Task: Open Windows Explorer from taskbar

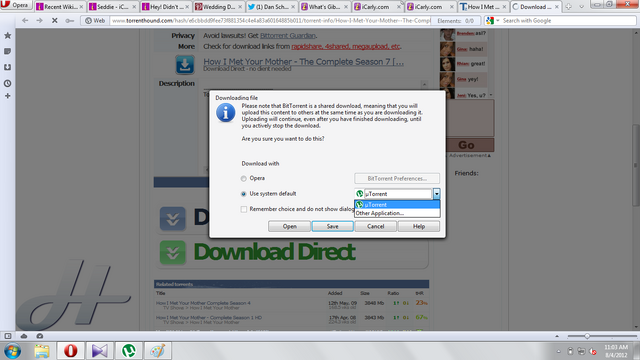Action: [41, 351]
